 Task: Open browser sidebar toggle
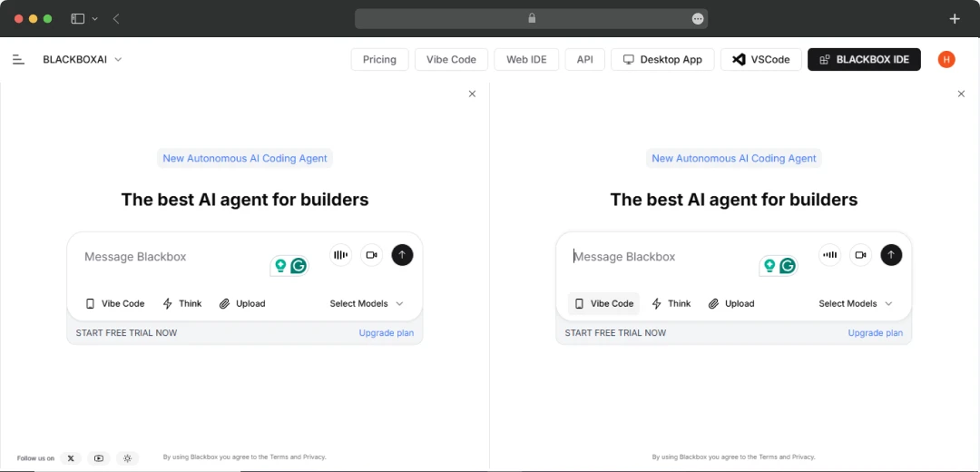(x=77, y=19)
